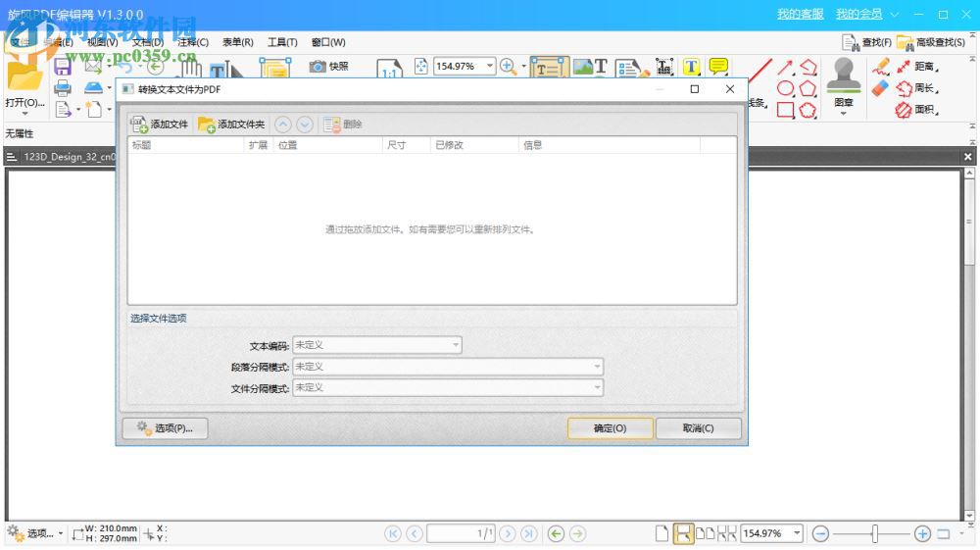Click the Find (查找) button

click(x=867, y=42)
